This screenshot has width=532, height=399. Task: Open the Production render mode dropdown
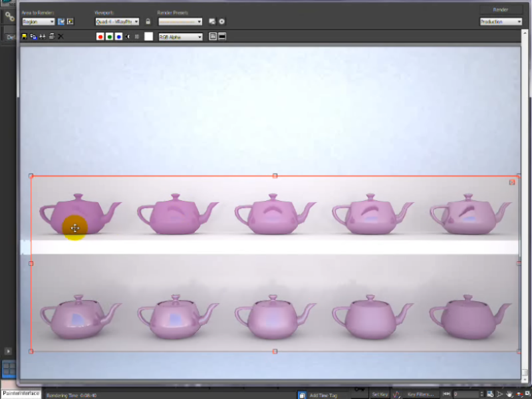pyautogui.click(x=501, y=22)
